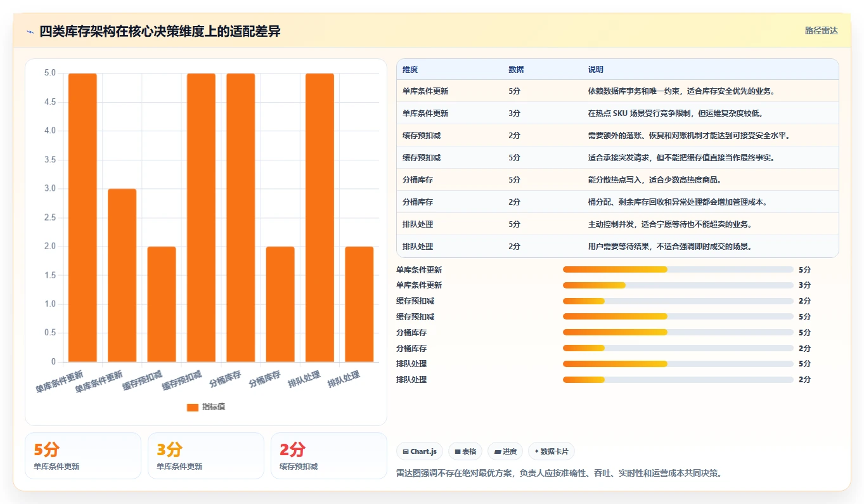Select the 表格 chip
This screenshot has width=864, height=504.
click(465, 451)
